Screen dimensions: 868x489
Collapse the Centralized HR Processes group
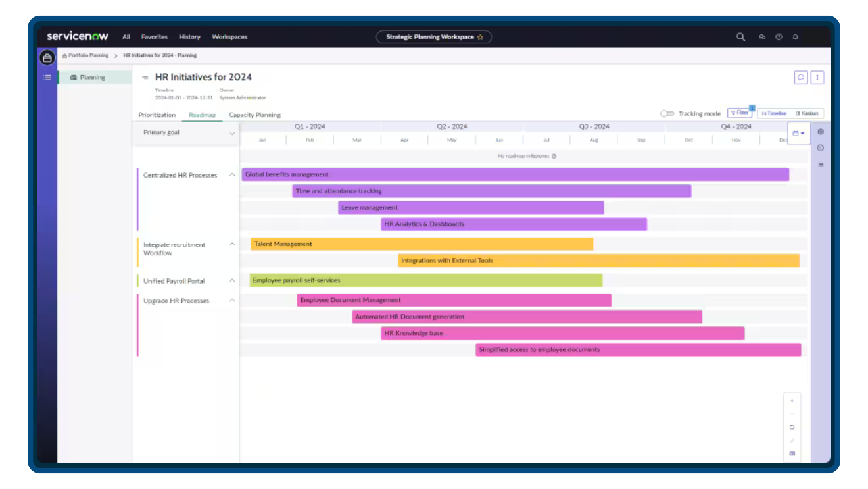pyautogui.click(x=232, y=175)
